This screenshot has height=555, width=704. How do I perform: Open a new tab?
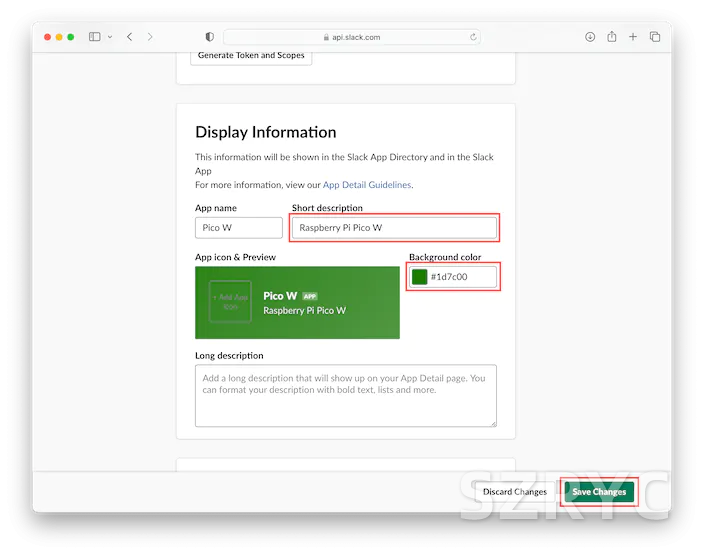[x=633, y=37]
